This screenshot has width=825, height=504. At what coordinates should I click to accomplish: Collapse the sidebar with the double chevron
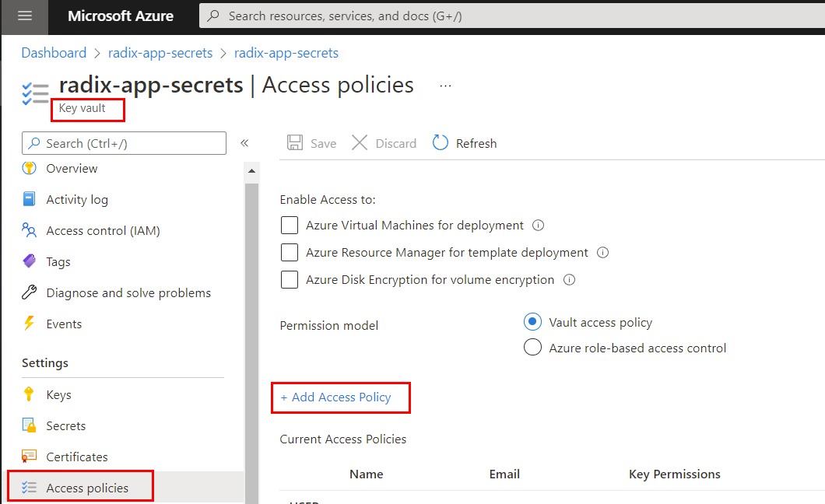click(x=244, y=143)
